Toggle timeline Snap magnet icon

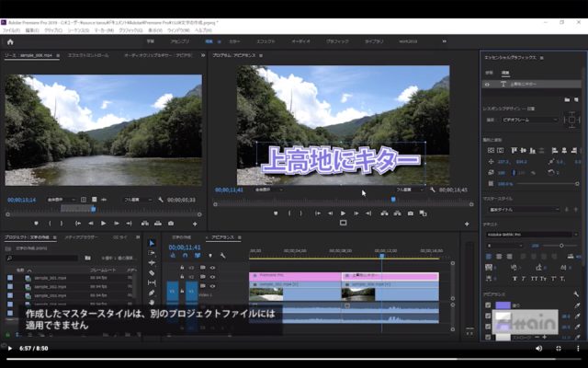point(185,256)
